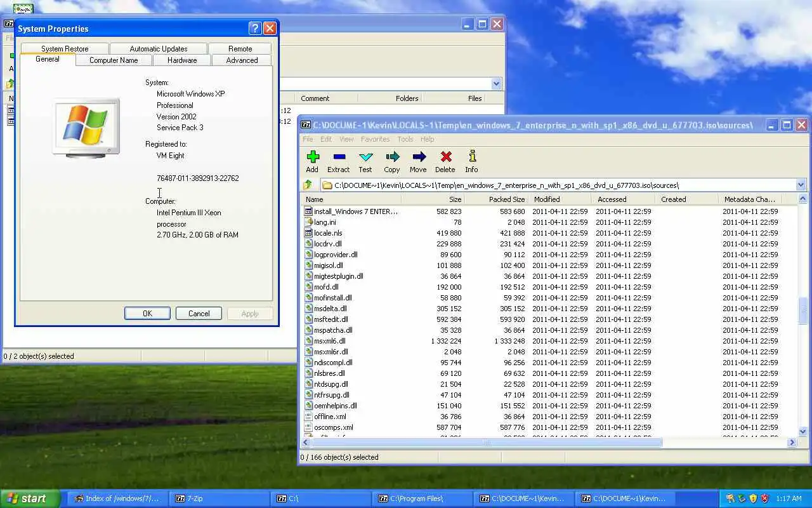Click the Delete toolbar icon

tap(445, 157)
